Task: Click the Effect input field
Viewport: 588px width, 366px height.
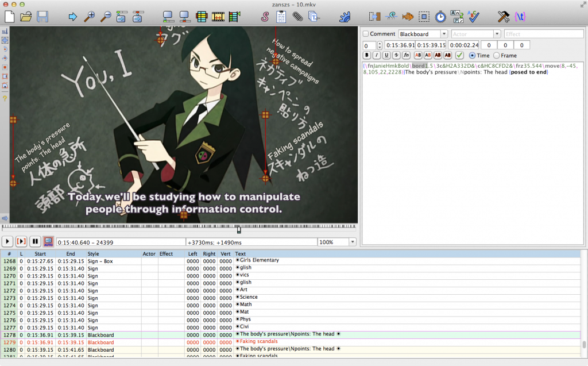Action: pos(544,34)
